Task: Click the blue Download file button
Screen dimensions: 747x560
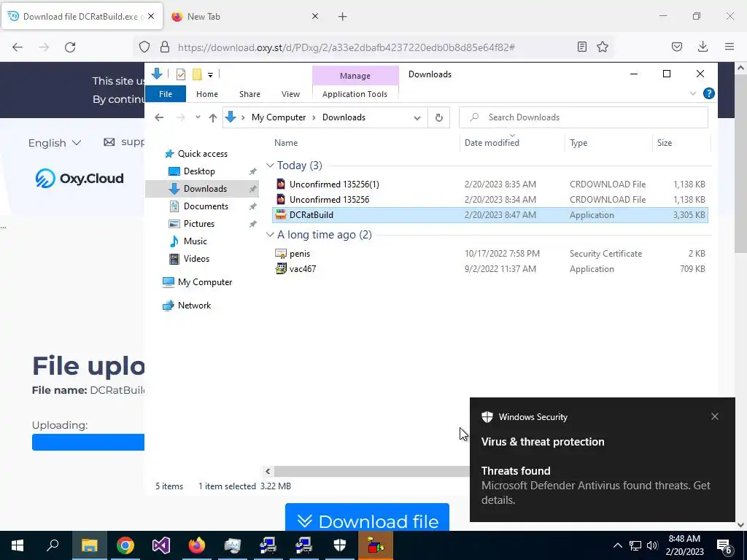Action: (x=367, y=517)
